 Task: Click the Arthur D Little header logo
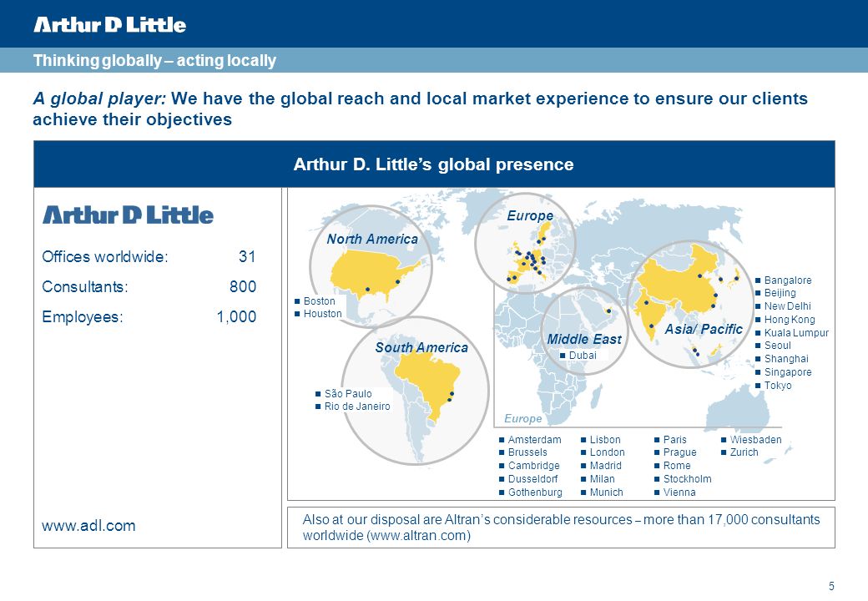[x=109, y=24]
